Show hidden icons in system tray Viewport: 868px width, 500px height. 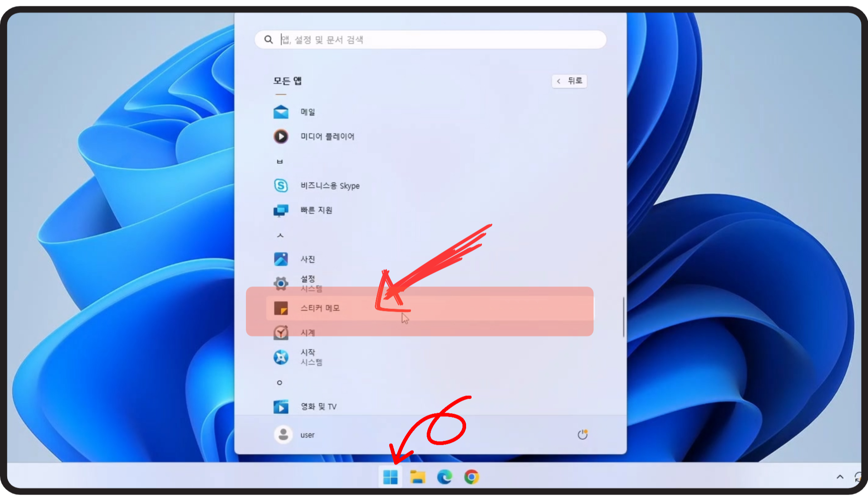(x=840, y=477)
